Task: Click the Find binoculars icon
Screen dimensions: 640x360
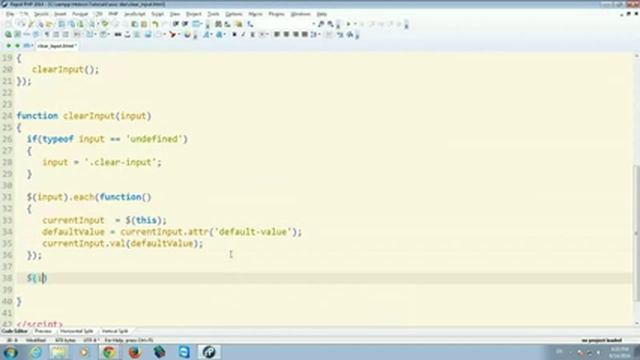Action: point(218,24)
